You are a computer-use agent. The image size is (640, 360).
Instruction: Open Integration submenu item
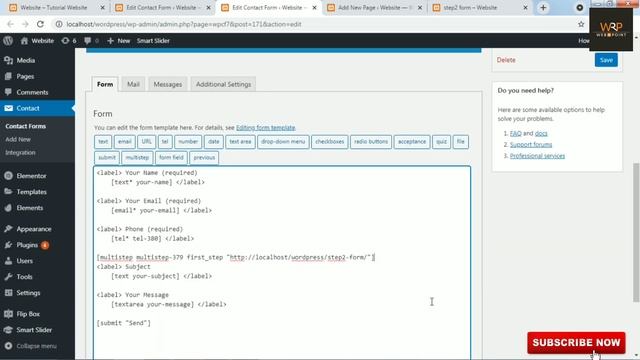pos(20,152)
